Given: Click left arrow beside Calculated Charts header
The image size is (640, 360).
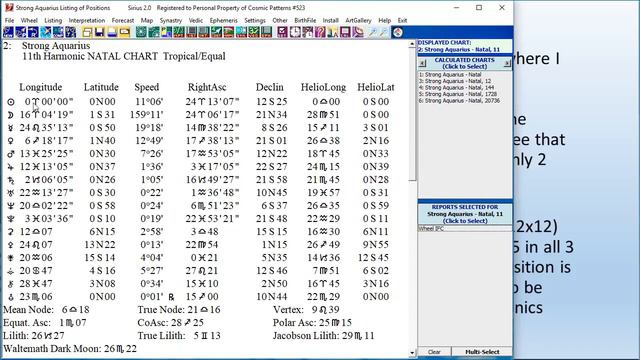Looking at the screenshot, I should click(422, 63).
